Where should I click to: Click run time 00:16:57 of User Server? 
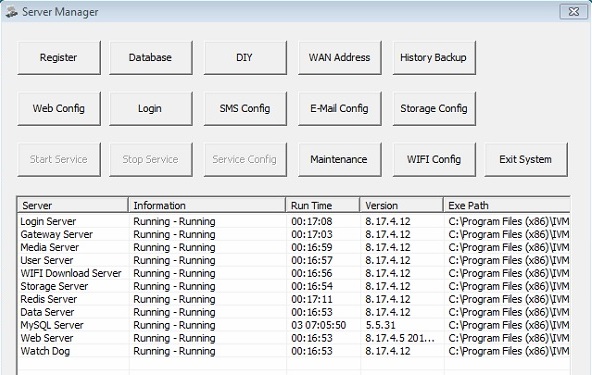(x=312, y=260)
